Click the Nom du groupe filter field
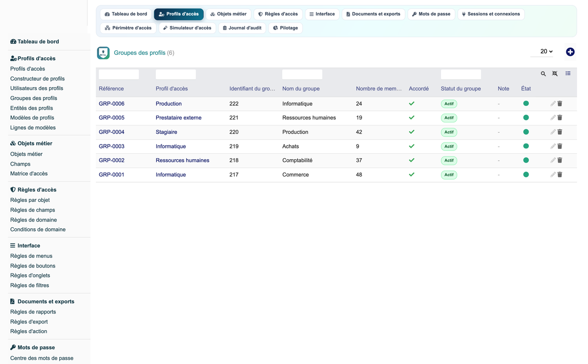This screenshot has height=364, width=588. (x=302, y=74)
